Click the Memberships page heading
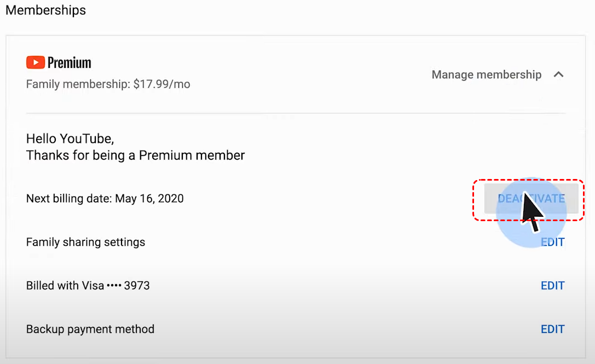This screenshot has height=364, width=595. point(45,10)
